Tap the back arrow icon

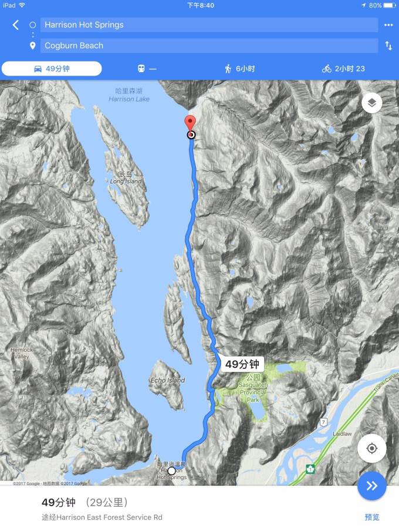[x=16, y=25]
